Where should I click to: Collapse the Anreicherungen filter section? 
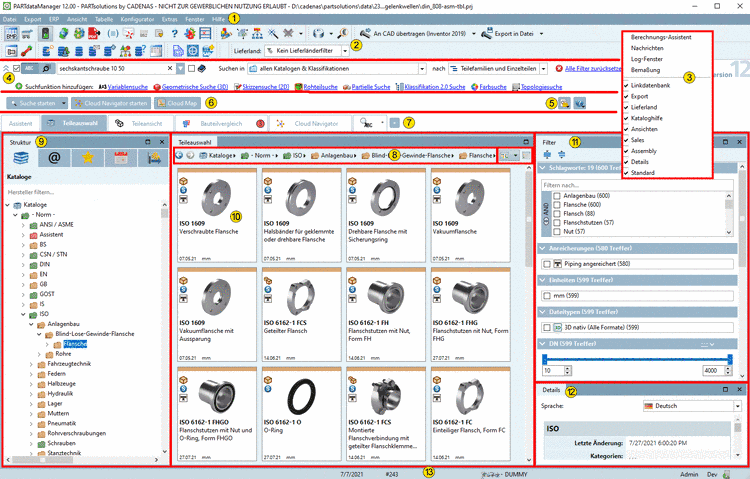542,248
